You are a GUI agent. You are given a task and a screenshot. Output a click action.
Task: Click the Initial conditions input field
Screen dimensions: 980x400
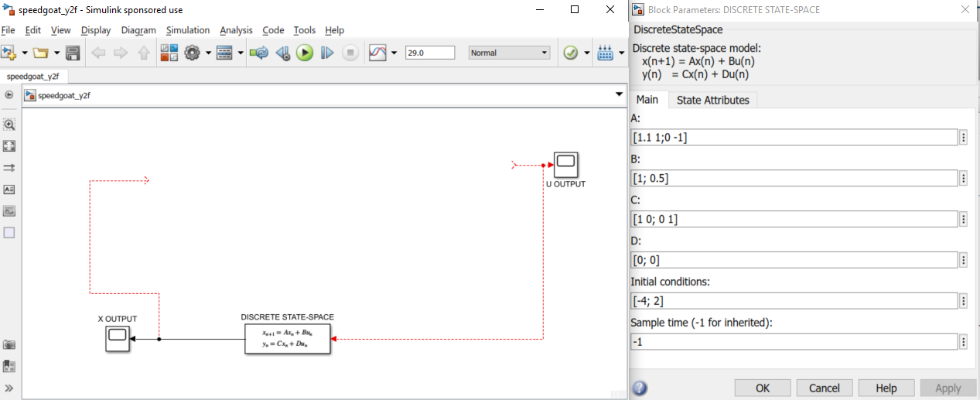[794, 301]
